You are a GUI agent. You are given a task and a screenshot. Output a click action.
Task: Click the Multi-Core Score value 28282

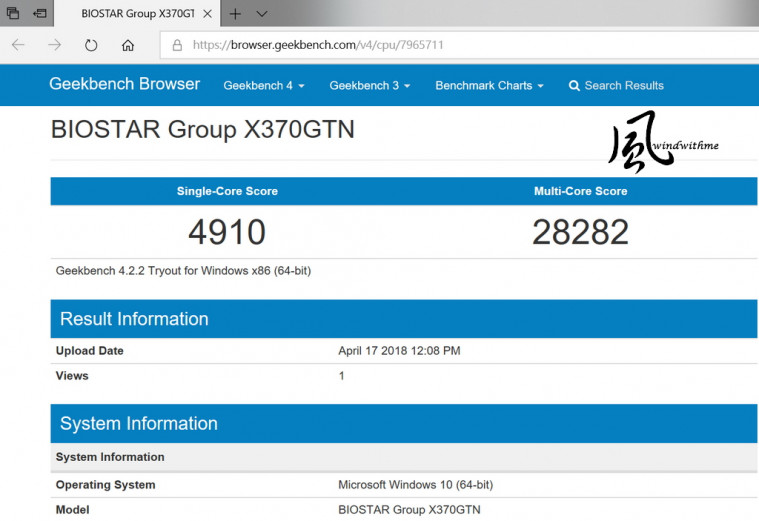tap(580, 232)
